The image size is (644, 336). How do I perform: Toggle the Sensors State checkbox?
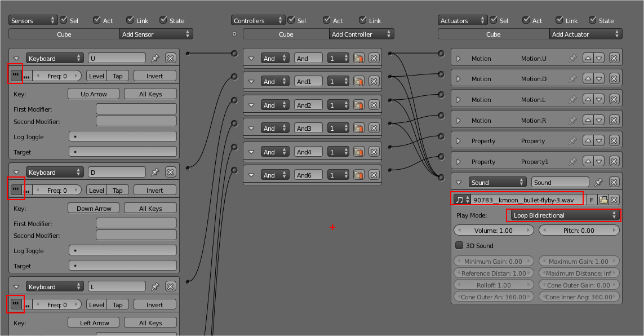click(163, 20)
